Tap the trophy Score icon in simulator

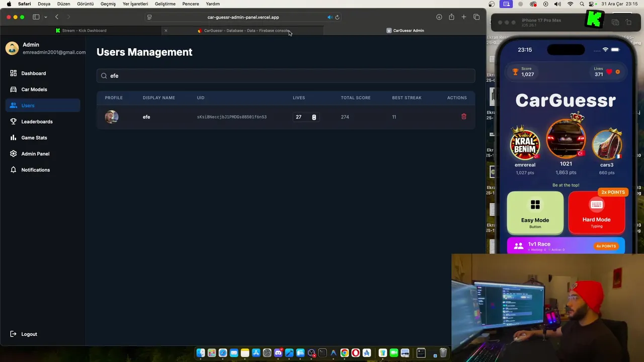pyautogui.click(x=515, y=72)
